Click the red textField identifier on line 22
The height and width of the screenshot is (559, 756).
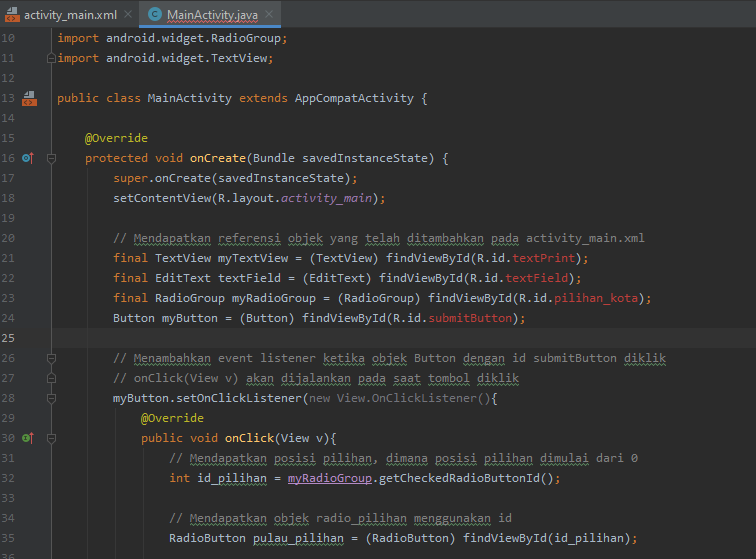(536, 278)
